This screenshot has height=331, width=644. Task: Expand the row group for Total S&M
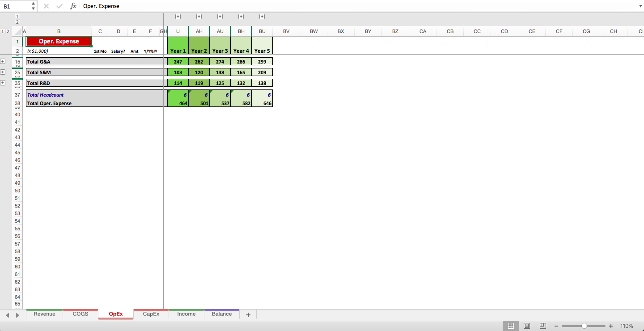pyautogui.click(x=3, y=72)
